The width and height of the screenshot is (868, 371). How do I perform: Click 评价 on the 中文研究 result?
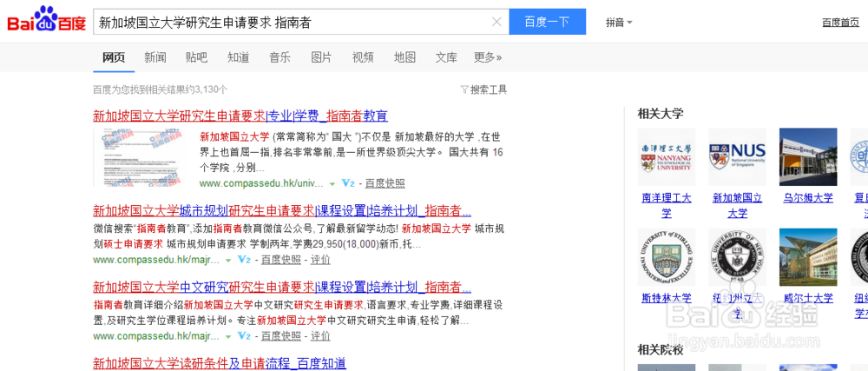[x=320, y=335]
